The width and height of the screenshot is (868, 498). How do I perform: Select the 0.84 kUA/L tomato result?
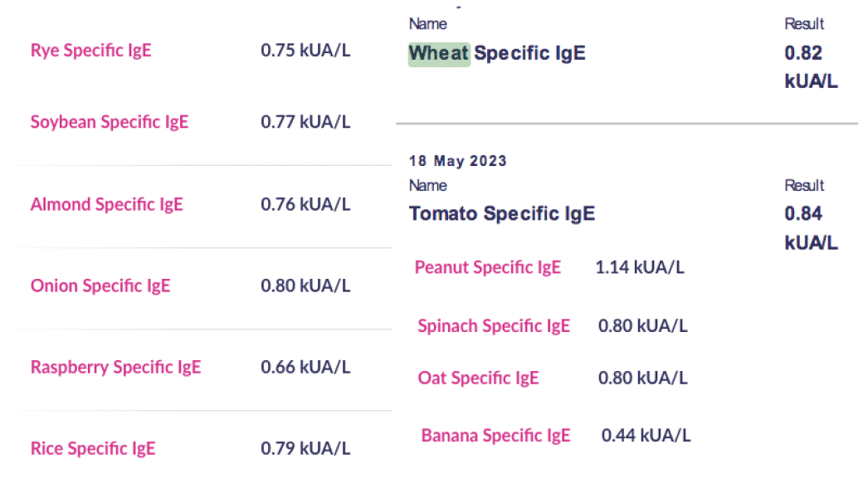coord(809,227)
